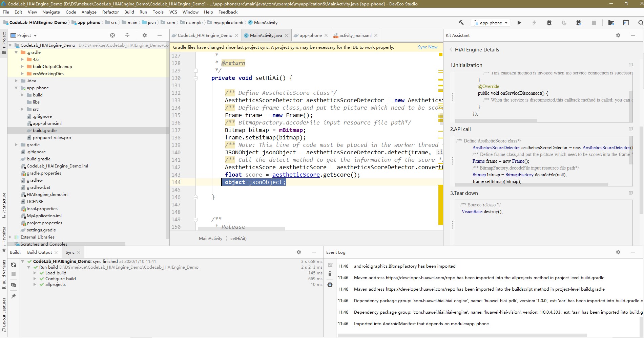Copy the API call code snippet icon
The height and width of the screenshot is (338, 644).
click(x=630, y=129)
